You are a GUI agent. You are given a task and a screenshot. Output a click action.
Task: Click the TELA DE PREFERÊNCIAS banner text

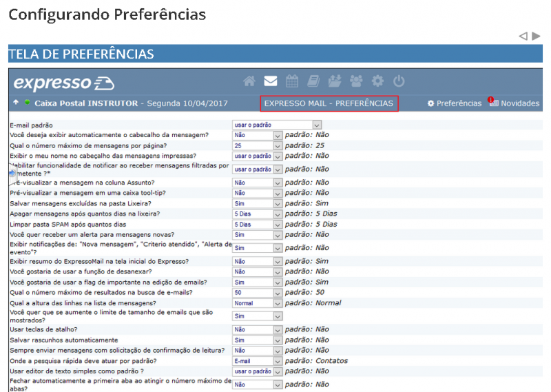(x=81, y=54)
